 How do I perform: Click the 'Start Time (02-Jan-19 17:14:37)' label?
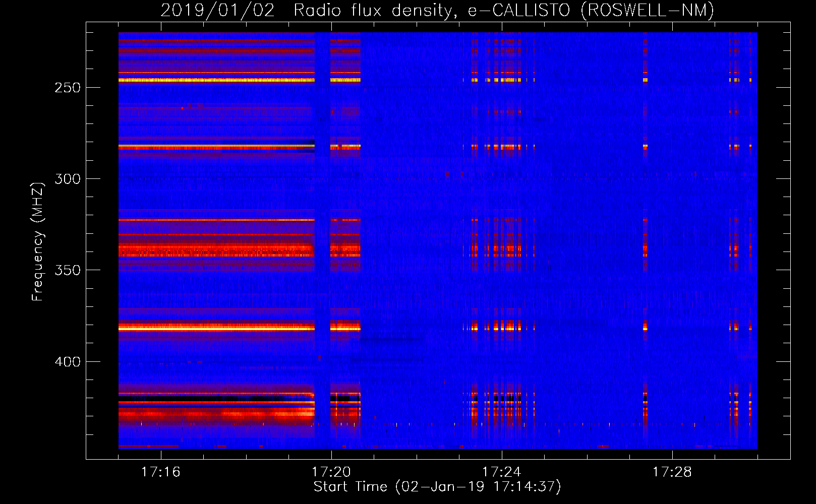pos(437,487)
